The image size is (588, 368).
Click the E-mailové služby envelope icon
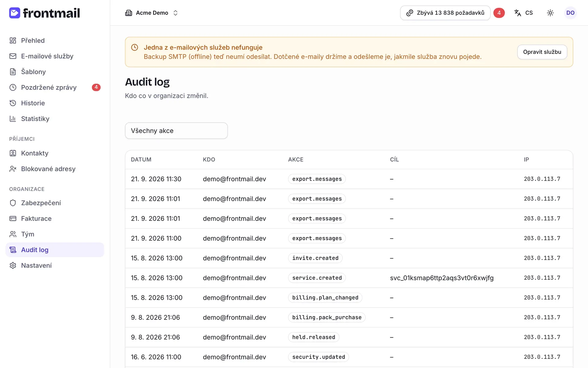tap(13, 56)
